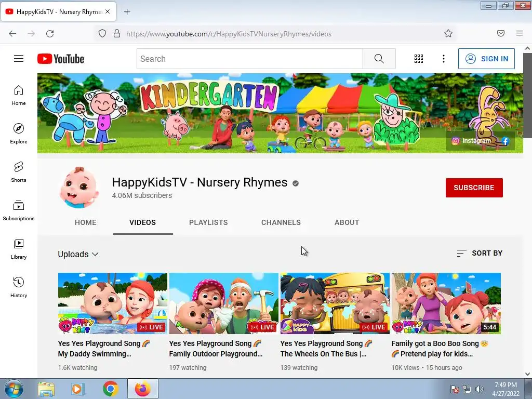
Task: Click the browser back arrow
Action: [x=12, y=34]
